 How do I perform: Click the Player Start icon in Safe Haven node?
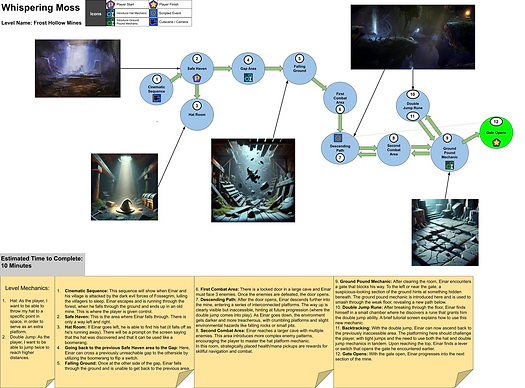[x=197, y=79]
